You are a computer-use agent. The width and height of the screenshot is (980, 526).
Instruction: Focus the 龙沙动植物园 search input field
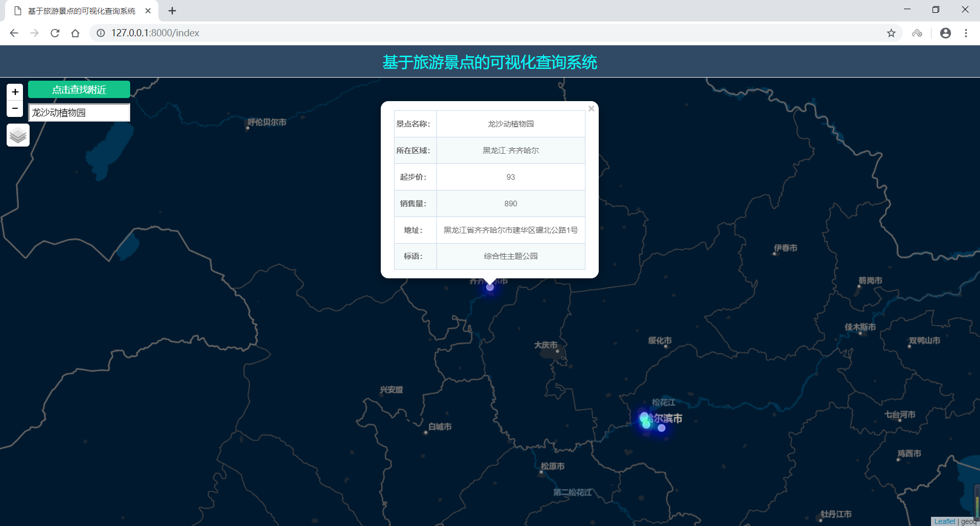coord(79,112)
